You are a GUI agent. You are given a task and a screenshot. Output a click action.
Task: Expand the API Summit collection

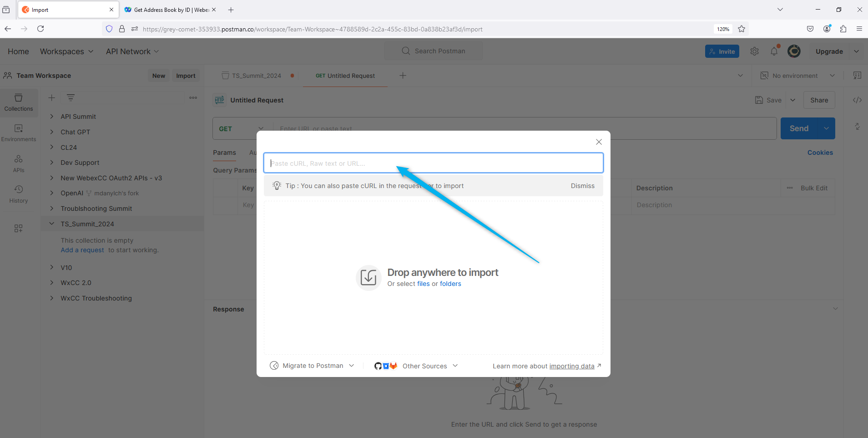pyautogui.click(x=52, y=117)
